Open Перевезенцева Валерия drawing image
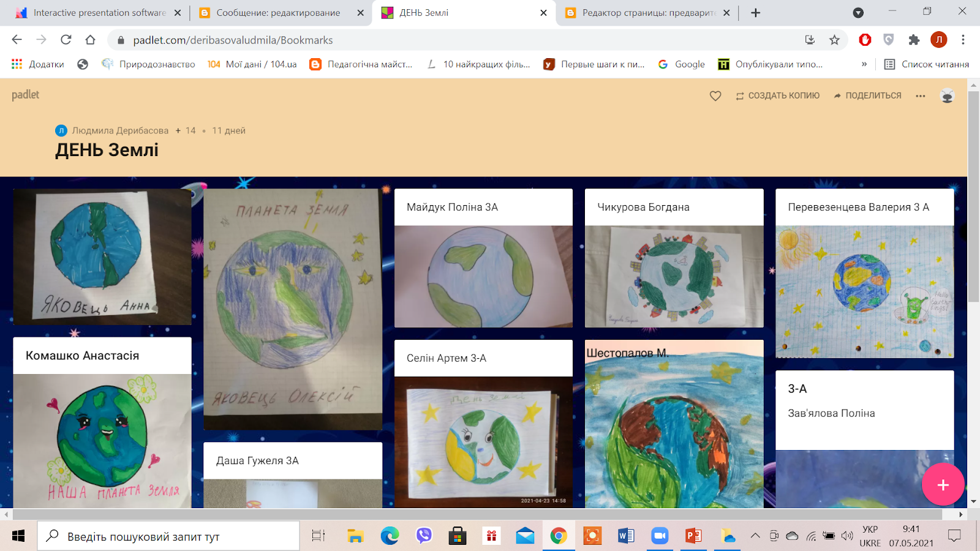This screenshot has height=551, width=980. 864,292
